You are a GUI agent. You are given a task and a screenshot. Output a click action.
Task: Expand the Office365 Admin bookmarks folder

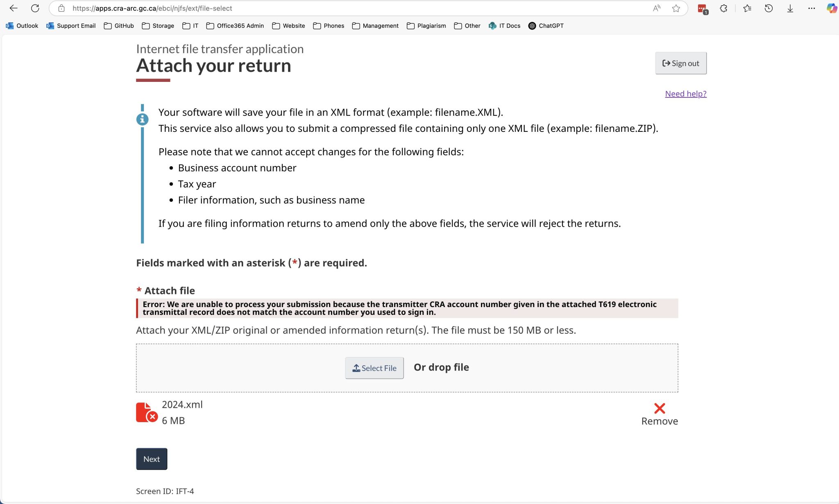coord(235,26)
